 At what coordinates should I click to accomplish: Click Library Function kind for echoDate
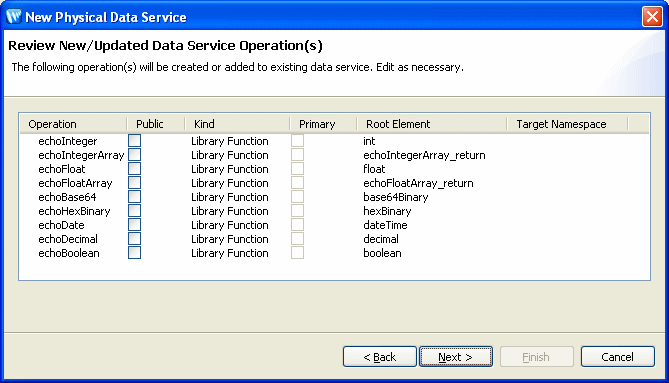[x=230, y=225]
